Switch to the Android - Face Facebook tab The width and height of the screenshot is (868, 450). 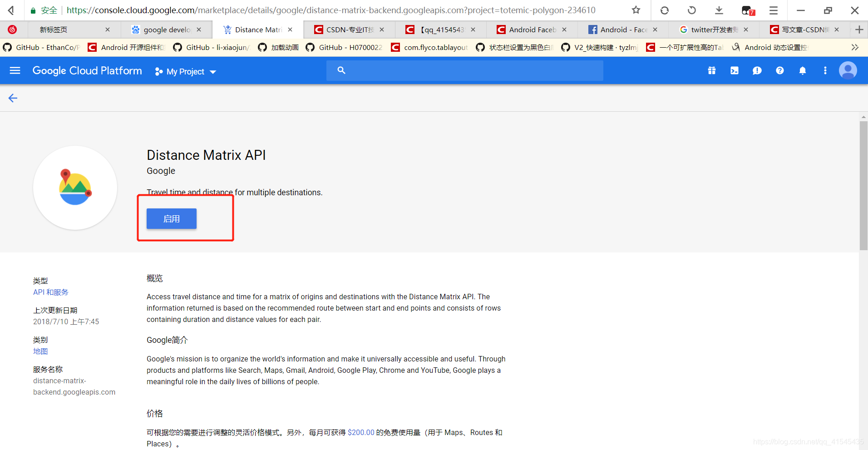click(623, 30)
